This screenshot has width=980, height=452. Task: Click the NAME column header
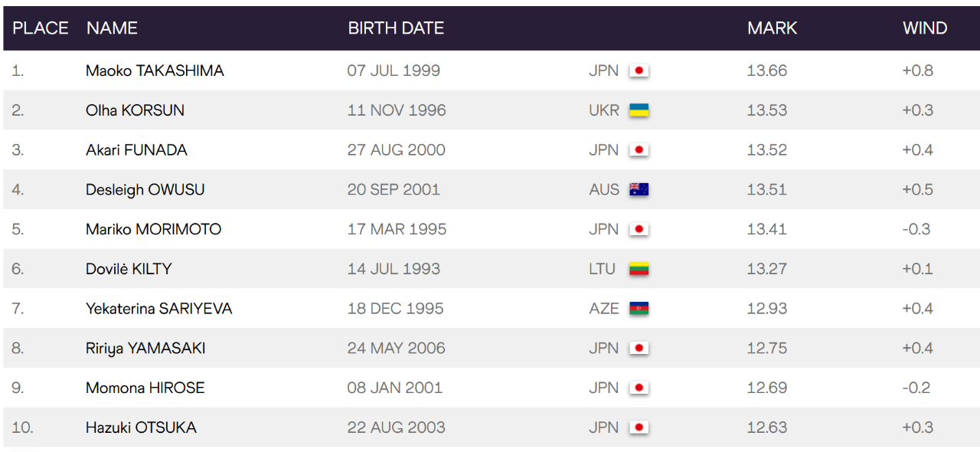pyautogui.click(x=112, y=28)
